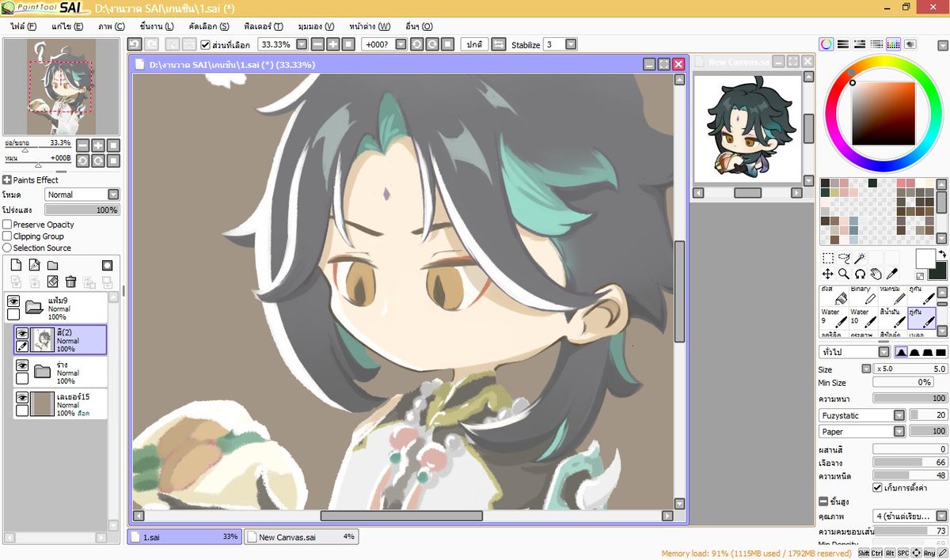Enable Preserve Opacity checkbox

coord(7,225)
